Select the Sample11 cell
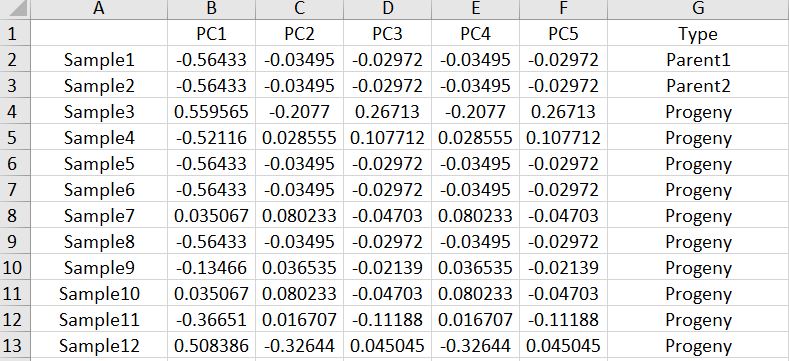The width and height of the screenshot is (789, 361). pyautogui.click(x=99, y=320)
